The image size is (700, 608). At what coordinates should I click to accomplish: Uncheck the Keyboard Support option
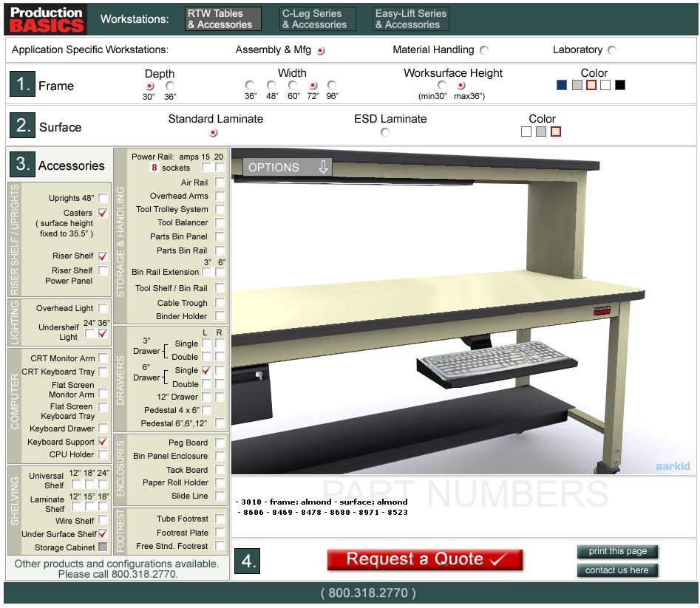[103, 441]
